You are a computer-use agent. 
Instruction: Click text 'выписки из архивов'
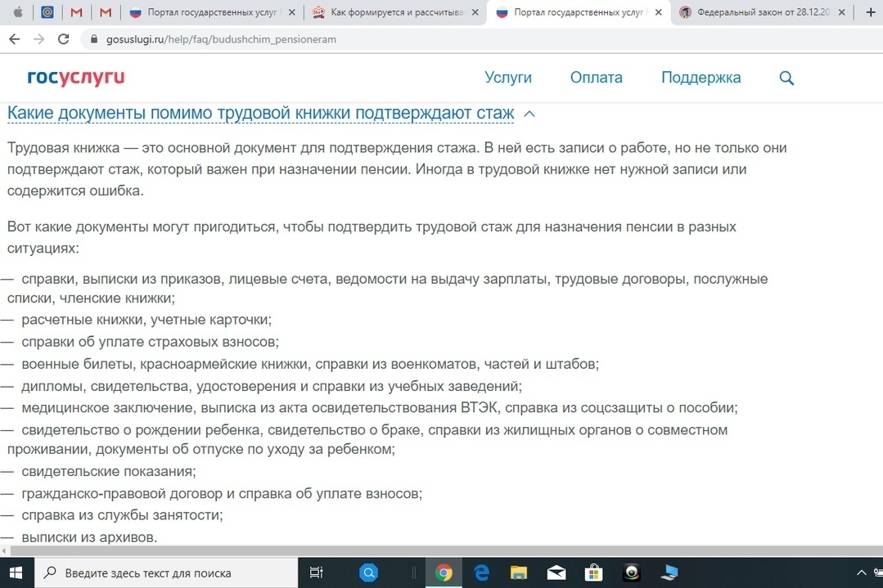88,537
